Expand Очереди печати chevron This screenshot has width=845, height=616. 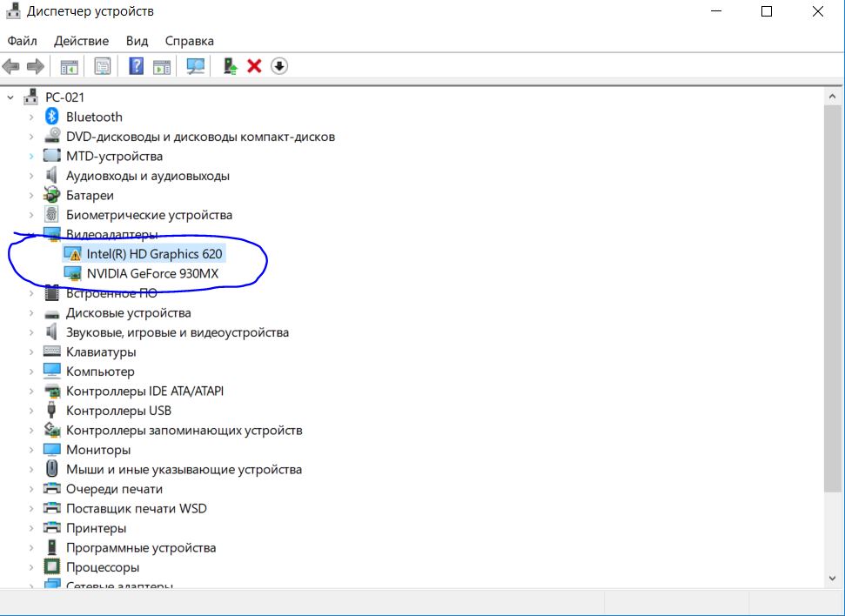pos(31,489)
